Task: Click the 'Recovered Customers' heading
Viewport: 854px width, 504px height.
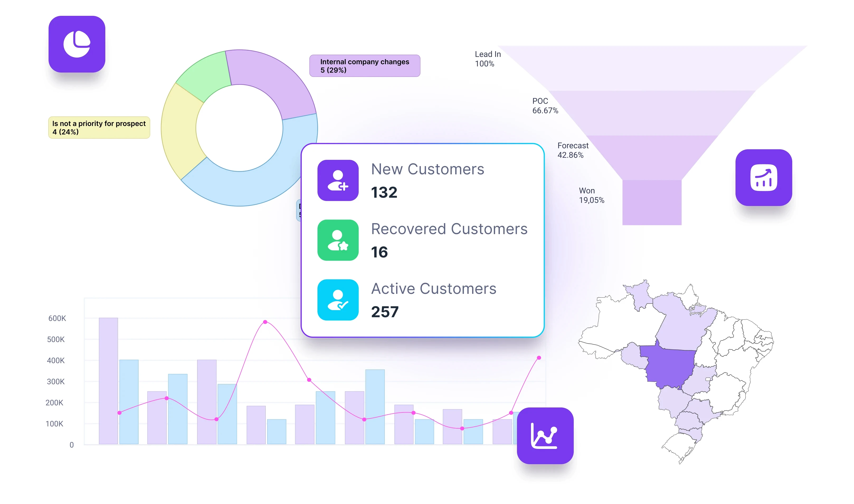Action: click(x=449, y=229)
